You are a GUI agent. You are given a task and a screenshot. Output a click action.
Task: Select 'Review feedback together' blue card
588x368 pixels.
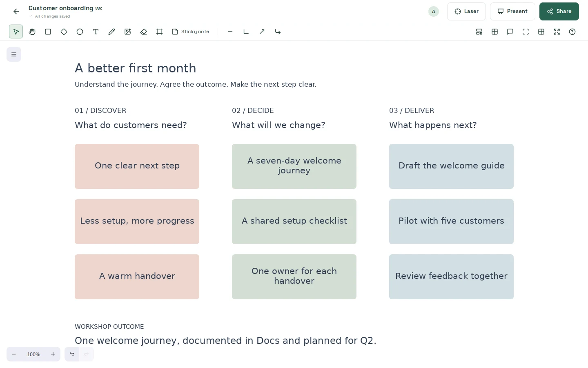point(451,277)
